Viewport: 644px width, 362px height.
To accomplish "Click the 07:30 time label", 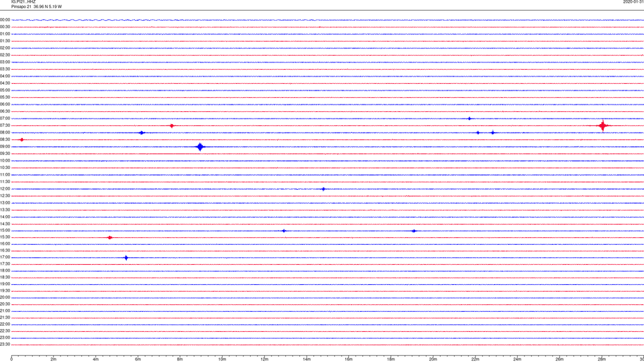I will [5, 125].
